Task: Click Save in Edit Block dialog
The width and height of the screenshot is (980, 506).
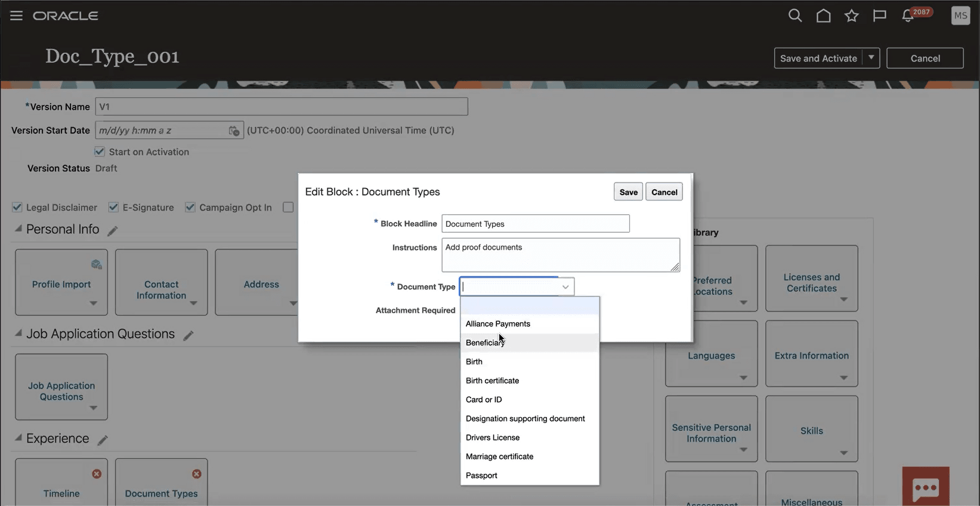Action: pyautogui.click(x=628, y=192)
